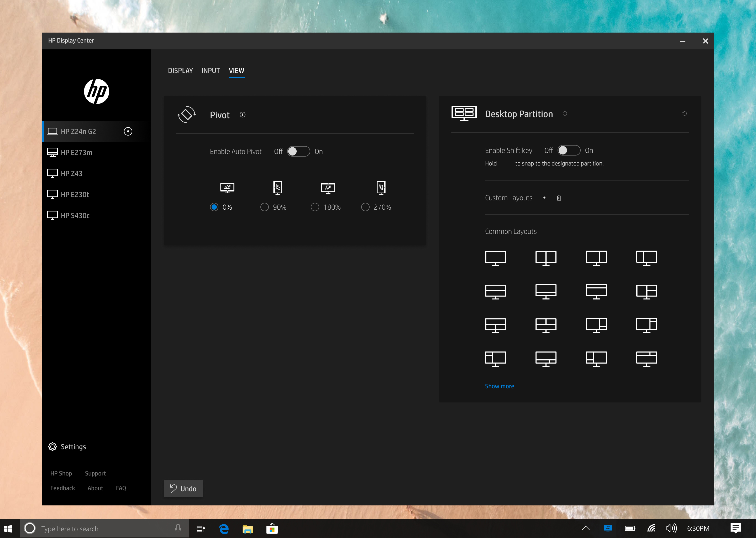This screenshot has height=538, width=756.
Task: Add a new custom layout
Action: 544,198
